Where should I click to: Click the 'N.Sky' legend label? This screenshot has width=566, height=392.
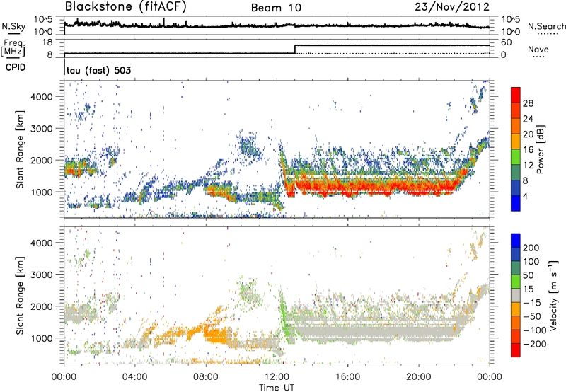click(x=13, y=26)
